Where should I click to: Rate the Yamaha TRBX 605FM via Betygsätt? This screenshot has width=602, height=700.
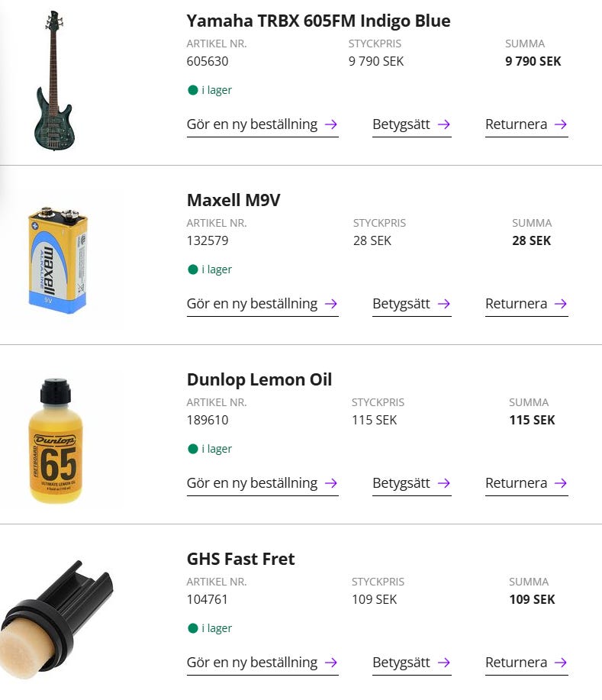pyautogui.click(x=411, y=124)
